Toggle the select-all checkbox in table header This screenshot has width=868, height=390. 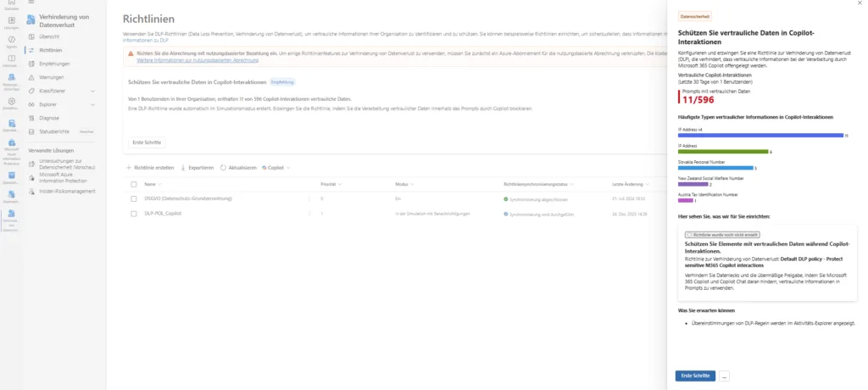point(133,183)
